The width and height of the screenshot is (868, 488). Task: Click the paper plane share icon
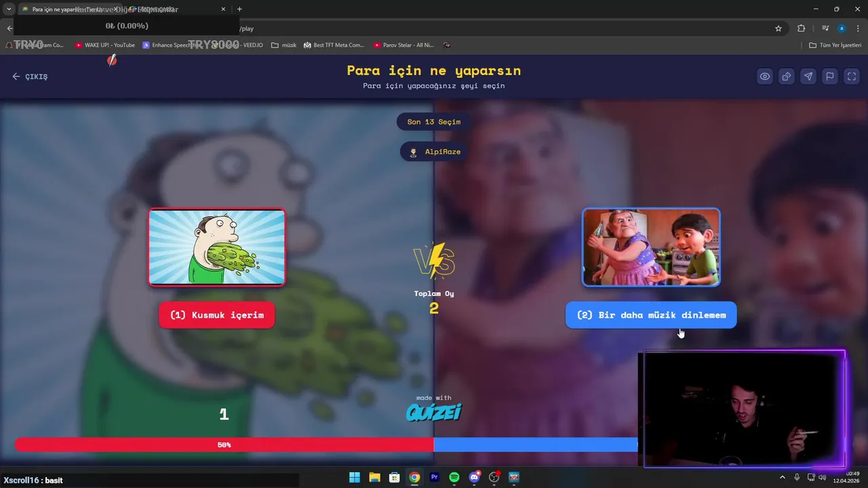pyautogui.click(x=808, y=77)
